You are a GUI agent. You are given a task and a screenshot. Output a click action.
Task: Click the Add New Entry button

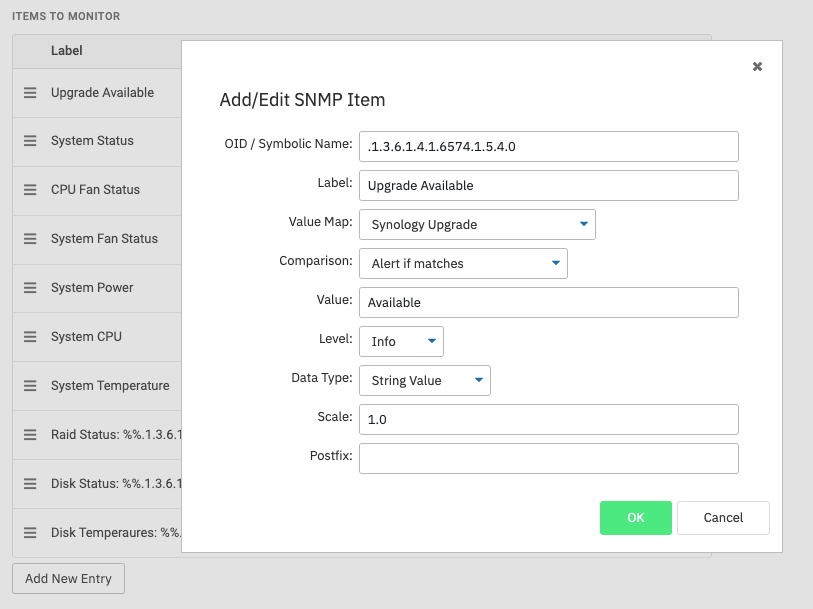[x=68, y=579]
